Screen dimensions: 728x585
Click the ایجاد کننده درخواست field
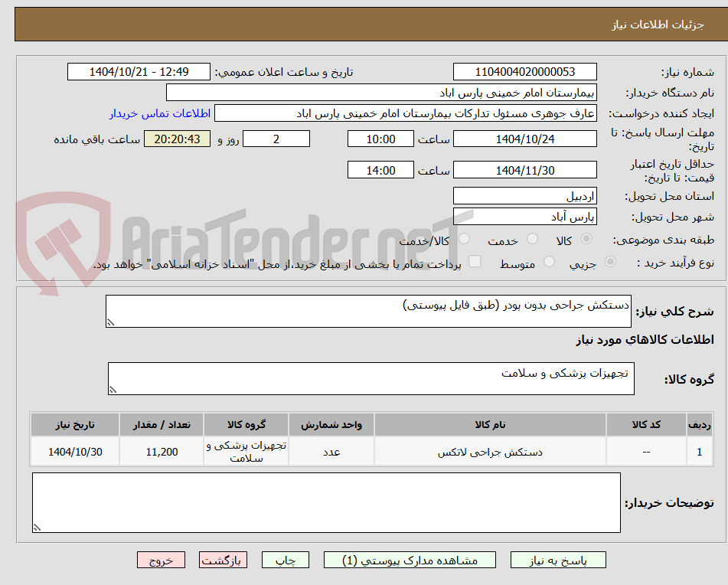coord(405,114)
